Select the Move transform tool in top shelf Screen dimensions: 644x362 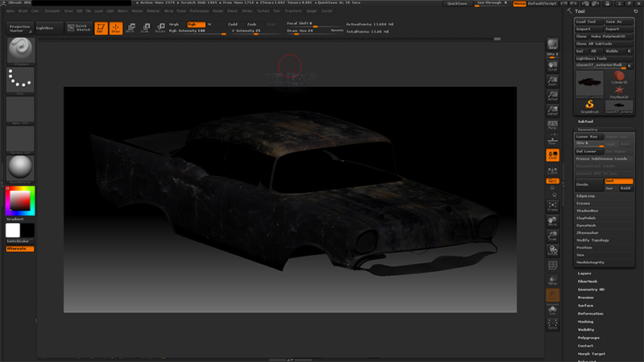coord(130,28)
